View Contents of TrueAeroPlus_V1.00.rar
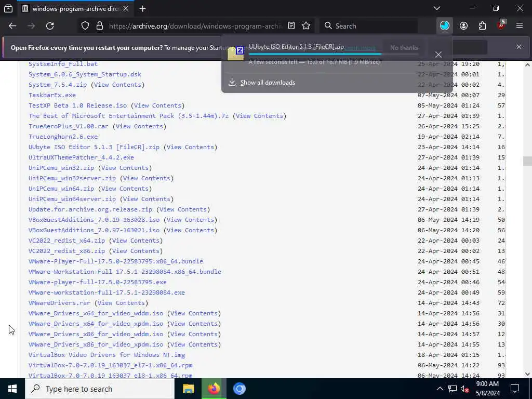532x399 pixels. [139, 126]
